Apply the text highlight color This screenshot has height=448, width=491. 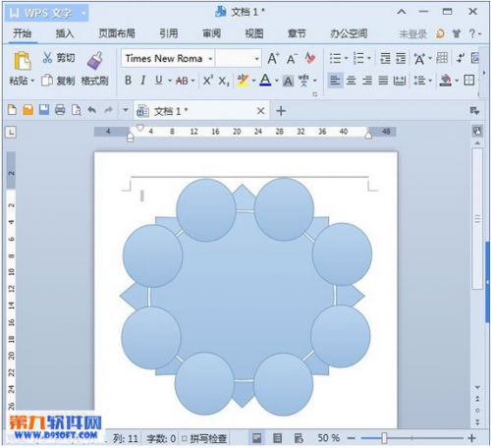243,81
